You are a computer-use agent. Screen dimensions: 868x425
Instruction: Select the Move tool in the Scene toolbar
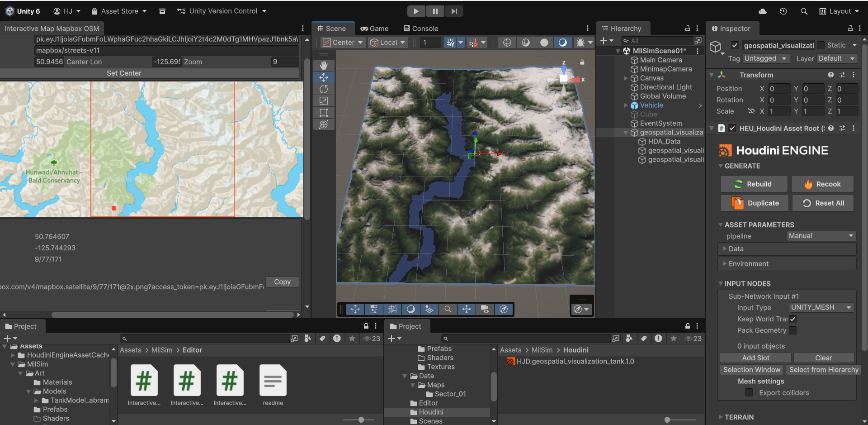[324, 77]
